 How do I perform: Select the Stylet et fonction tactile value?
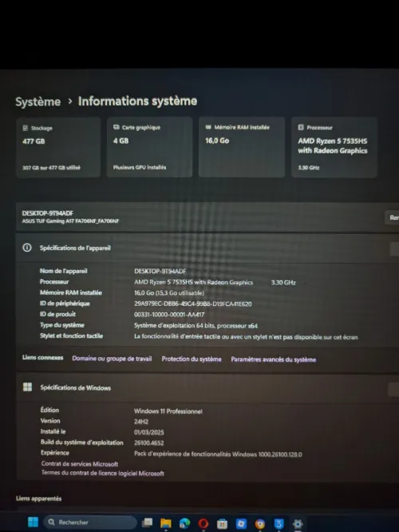point(246,337)
